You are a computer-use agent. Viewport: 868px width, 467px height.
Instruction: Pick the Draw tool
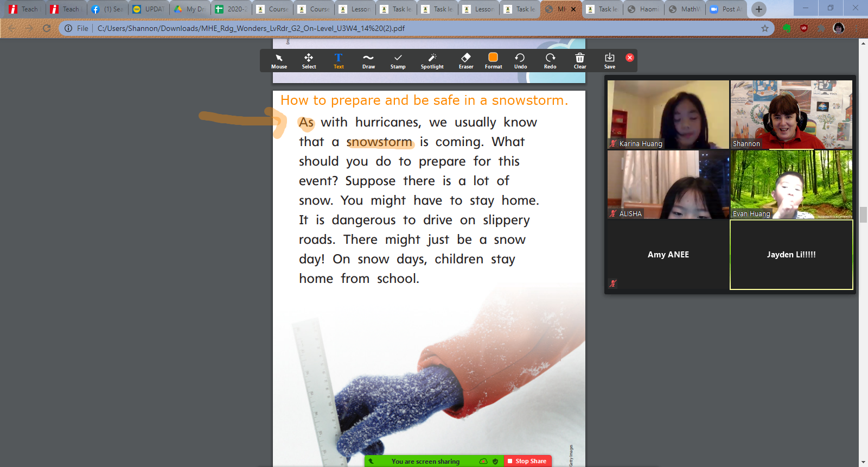pos(368,61)
